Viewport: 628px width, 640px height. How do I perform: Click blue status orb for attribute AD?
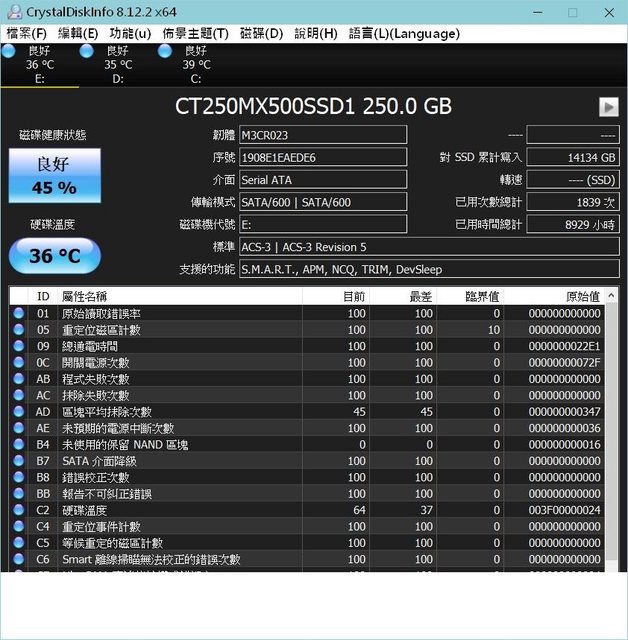pyautogui.click(x=18, y=412)
